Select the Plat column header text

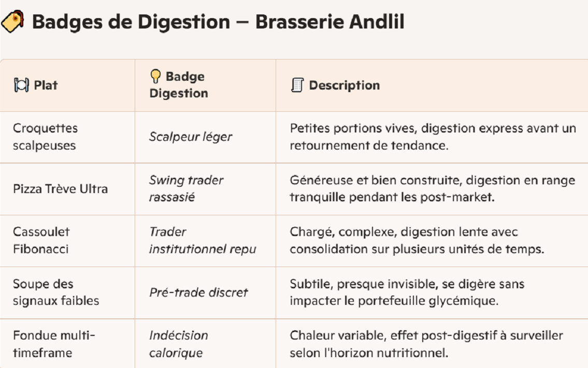coord(46,85)
